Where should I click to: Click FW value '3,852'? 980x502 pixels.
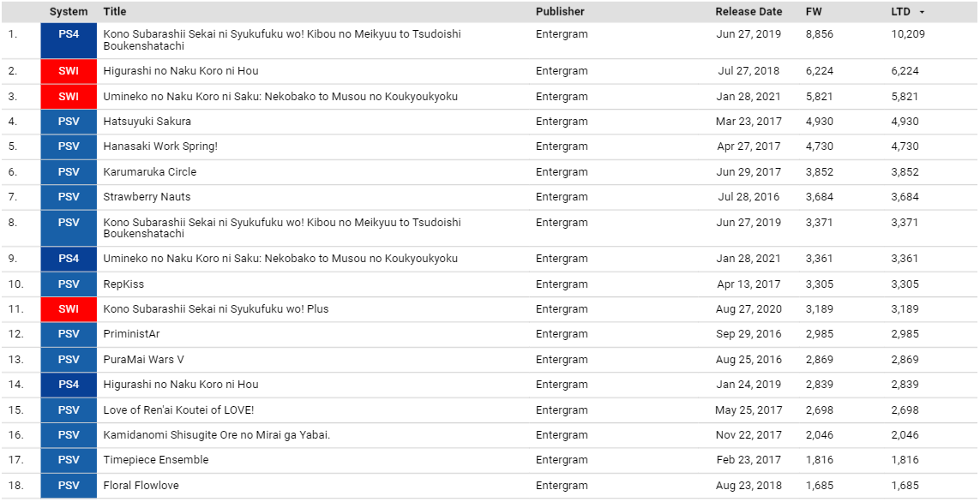[x=820, y=172]
